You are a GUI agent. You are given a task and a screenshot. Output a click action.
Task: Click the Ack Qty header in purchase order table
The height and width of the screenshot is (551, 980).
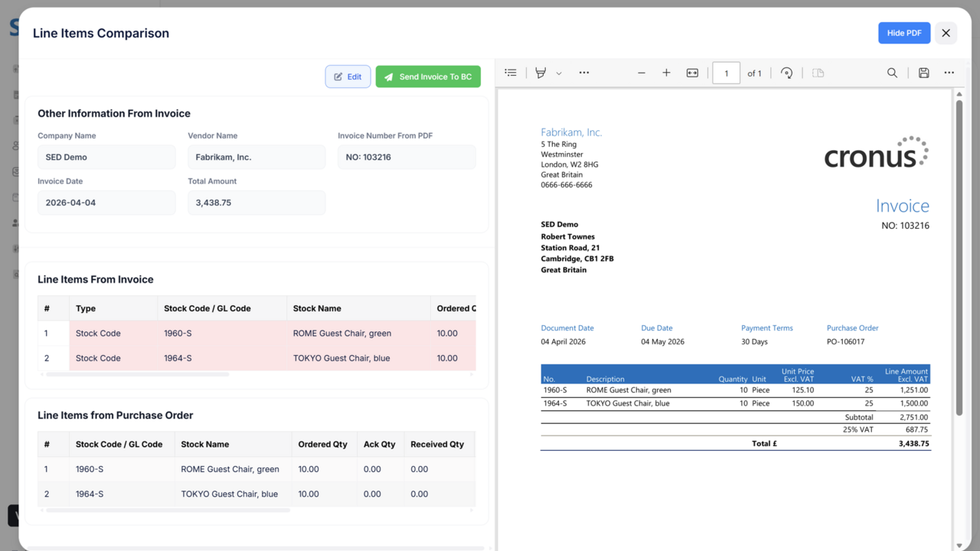pyautogui.click(x=381, y=444)
